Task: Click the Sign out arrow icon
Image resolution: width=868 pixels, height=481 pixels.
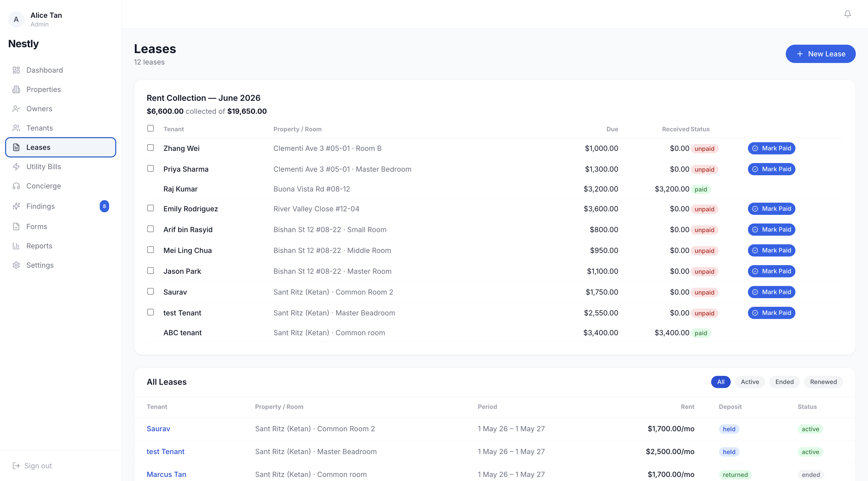Action: coord(16,466)
